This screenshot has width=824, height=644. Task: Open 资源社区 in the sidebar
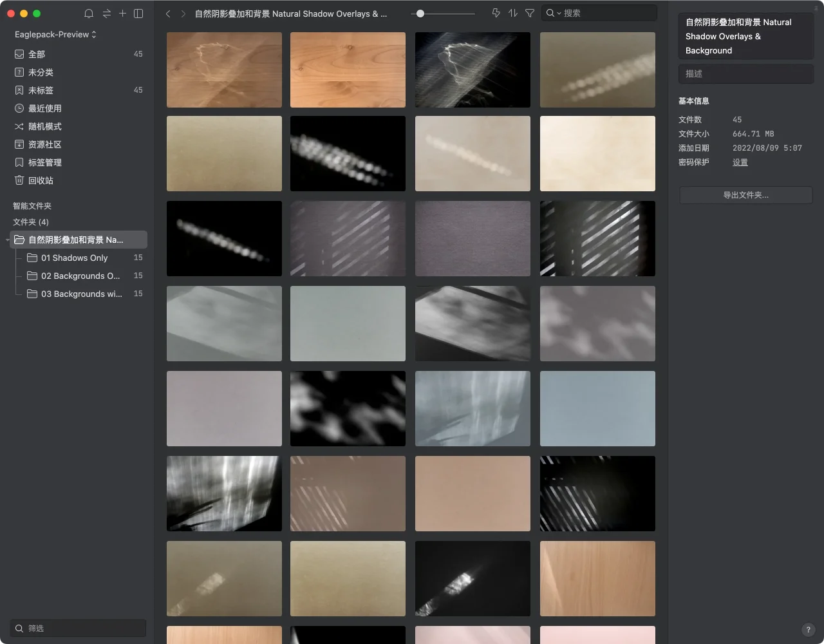coord(79,144)
